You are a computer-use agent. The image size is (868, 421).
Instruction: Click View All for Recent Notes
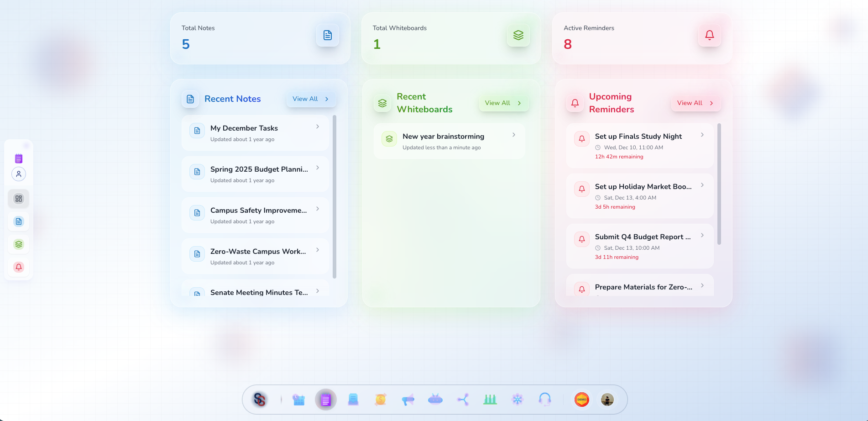tap(311, 99)
